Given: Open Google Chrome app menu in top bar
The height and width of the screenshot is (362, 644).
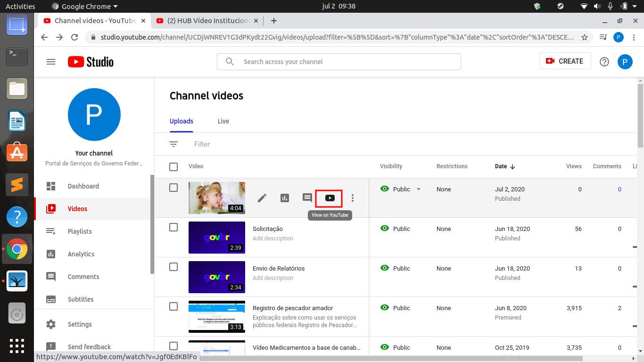Looking at the screenshot, I should click(85, 7).
